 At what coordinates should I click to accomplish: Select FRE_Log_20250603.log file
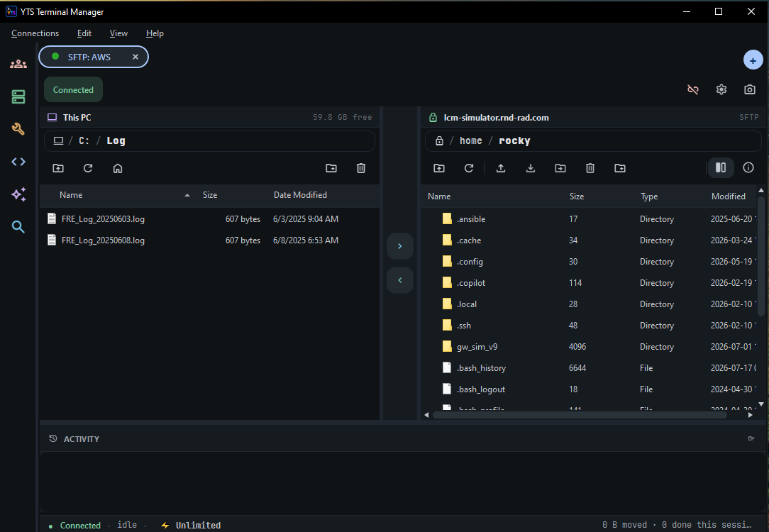coord(209,218)
